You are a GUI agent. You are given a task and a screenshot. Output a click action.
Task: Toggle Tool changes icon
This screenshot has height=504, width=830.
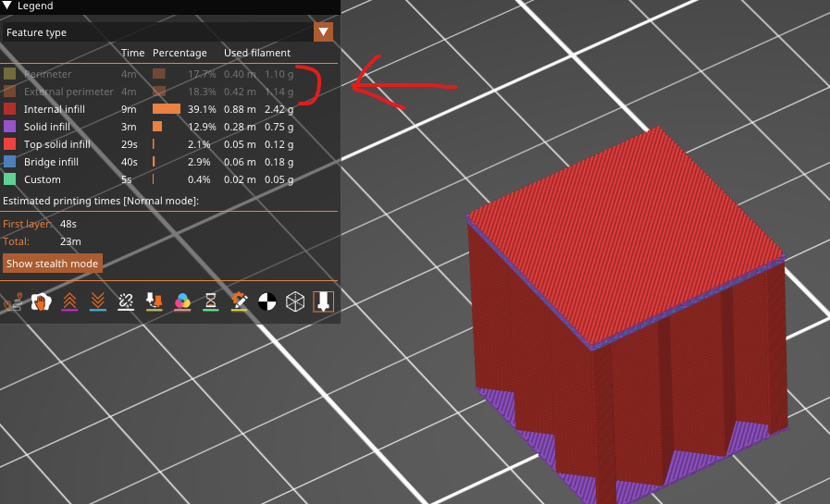pyautogui.click(x=154, y=302)
